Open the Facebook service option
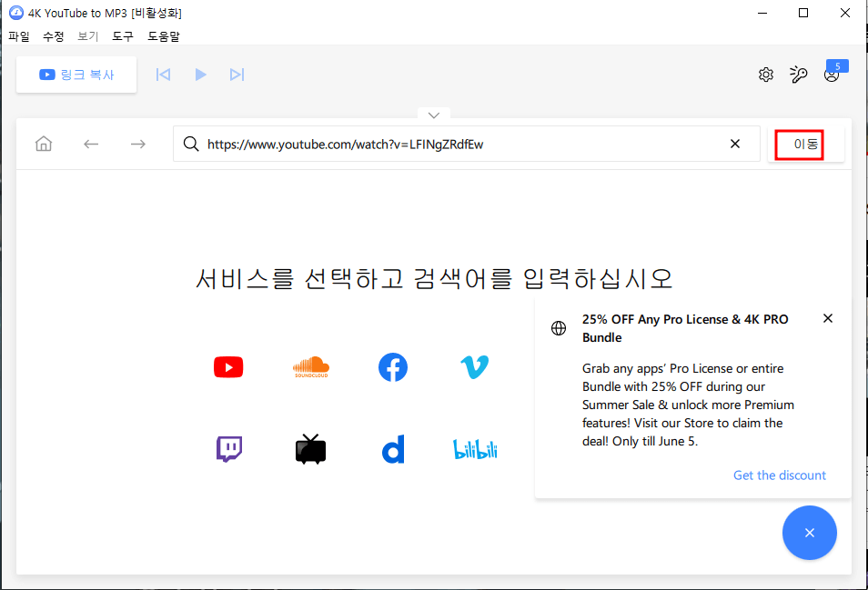 392,366
